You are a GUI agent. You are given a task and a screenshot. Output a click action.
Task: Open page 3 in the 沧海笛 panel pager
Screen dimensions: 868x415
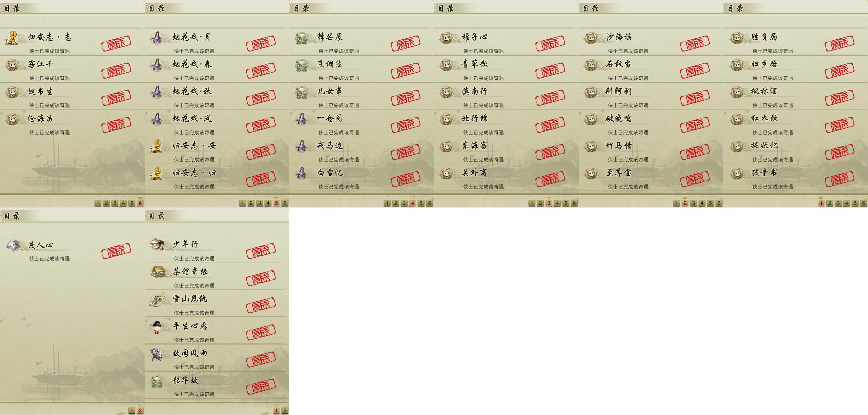[x=115, y=203]
